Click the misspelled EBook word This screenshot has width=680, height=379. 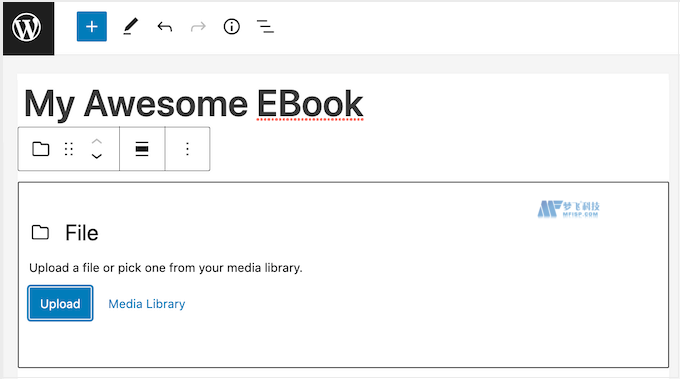click(310, 105)
